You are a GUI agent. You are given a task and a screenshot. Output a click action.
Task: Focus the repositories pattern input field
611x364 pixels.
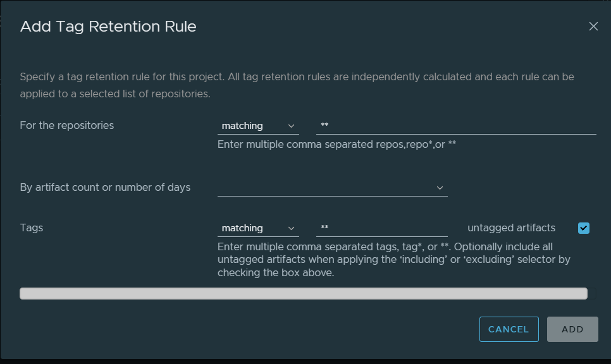(455, 126)
